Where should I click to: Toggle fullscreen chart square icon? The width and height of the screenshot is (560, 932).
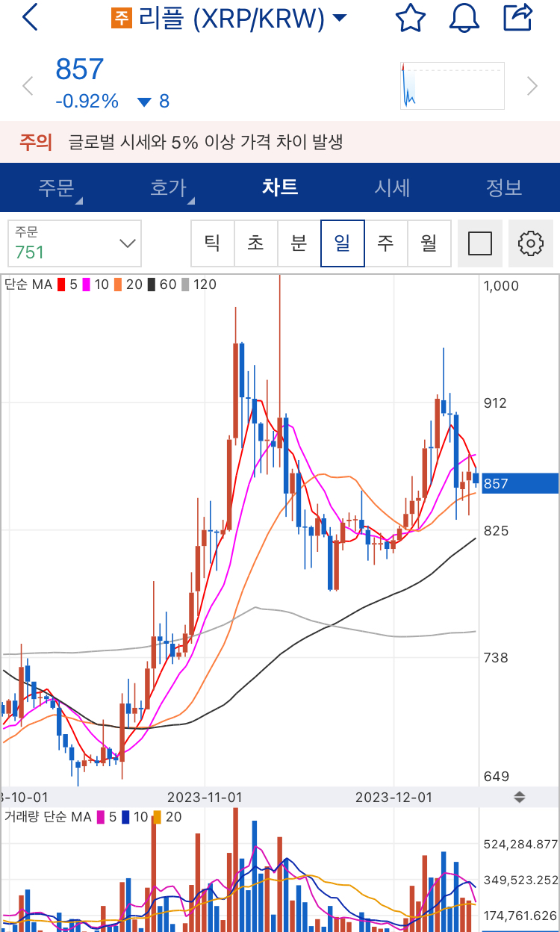(479, 243)
